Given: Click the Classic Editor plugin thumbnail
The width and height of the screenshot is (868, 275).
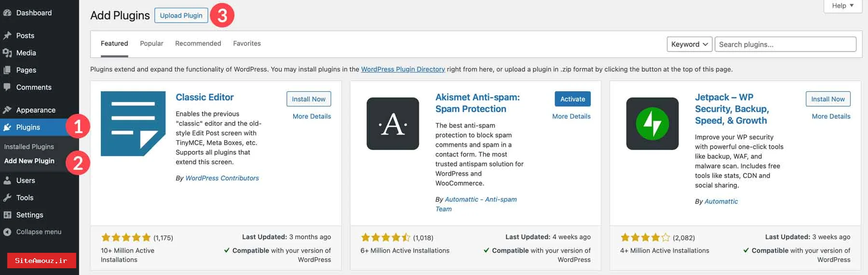Looking at the screenshot, I should (x=133, y=124).
